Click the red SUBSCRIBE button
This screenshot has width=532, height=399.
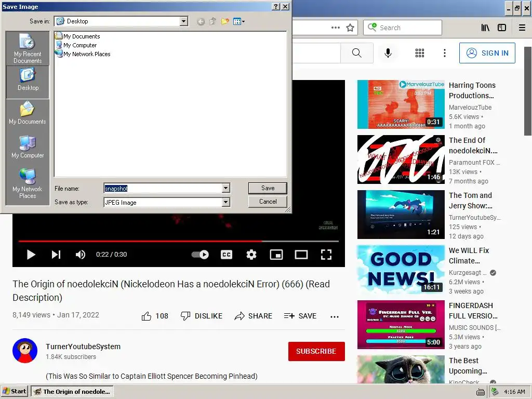(x=316, y=351)
